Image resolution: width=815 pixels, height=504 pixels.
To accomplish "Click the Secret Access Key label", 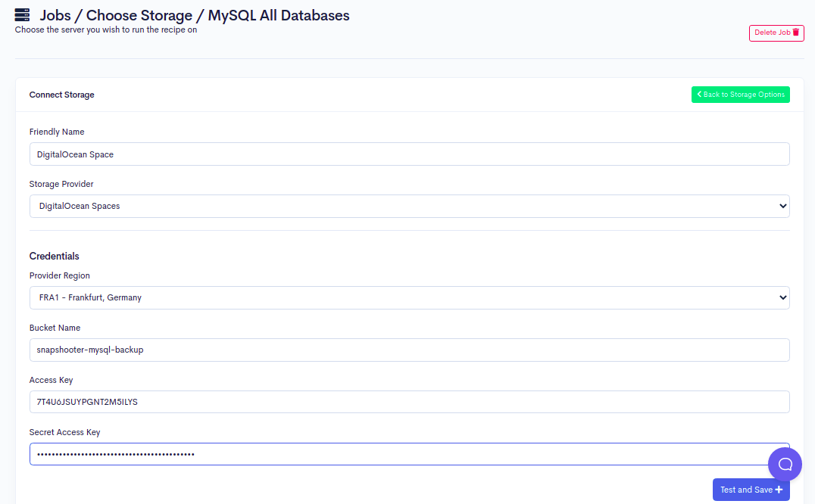I will (64, 432).
